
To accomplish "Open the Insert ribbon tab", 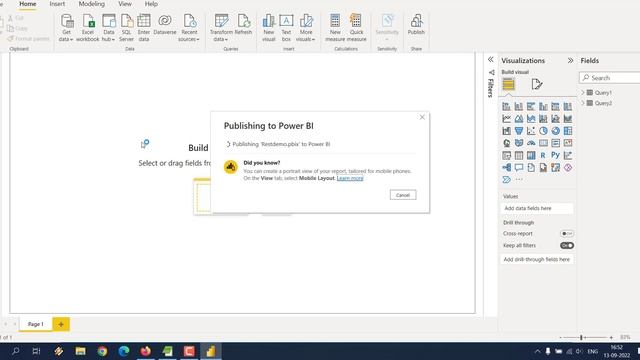I will pos(57,4).
